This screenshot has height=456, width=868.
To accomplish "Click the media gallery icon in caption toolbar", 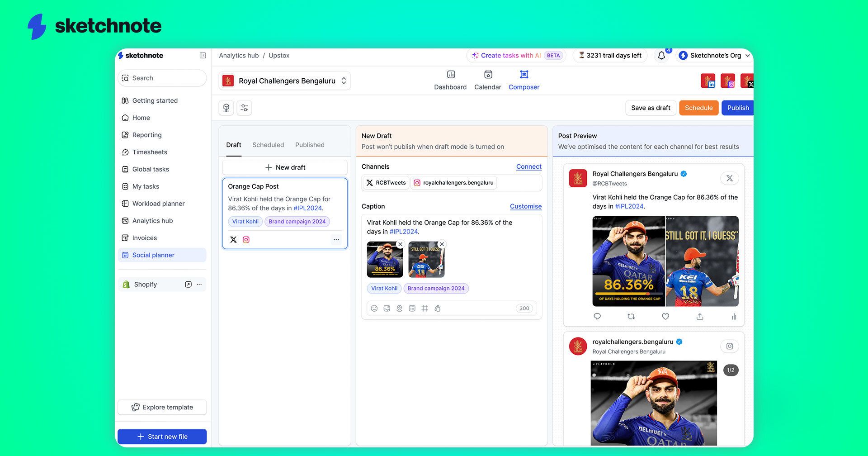I will click(x=387, y=309).
